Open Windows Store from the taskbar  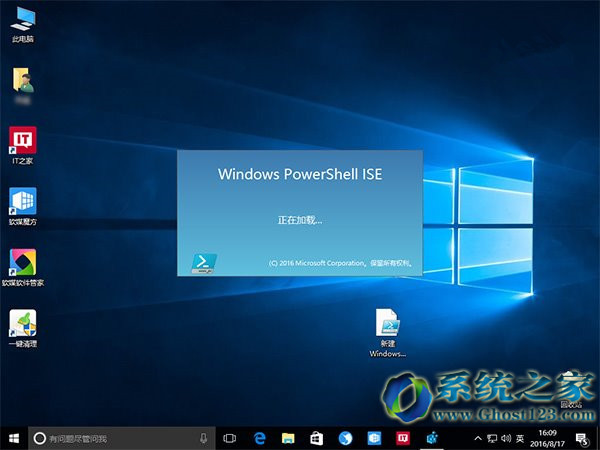[316, 438]
